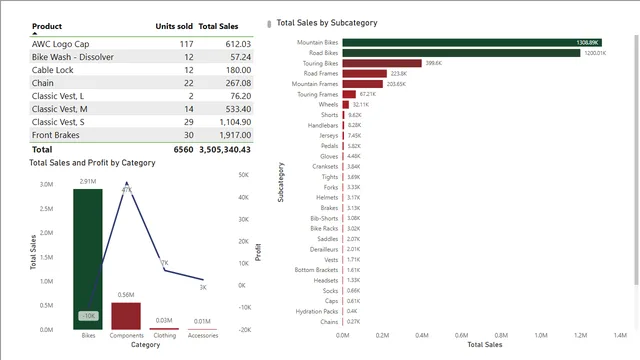Select the Cable Lock product row
This screenshot has width=640, height=360.
[141, 70]
